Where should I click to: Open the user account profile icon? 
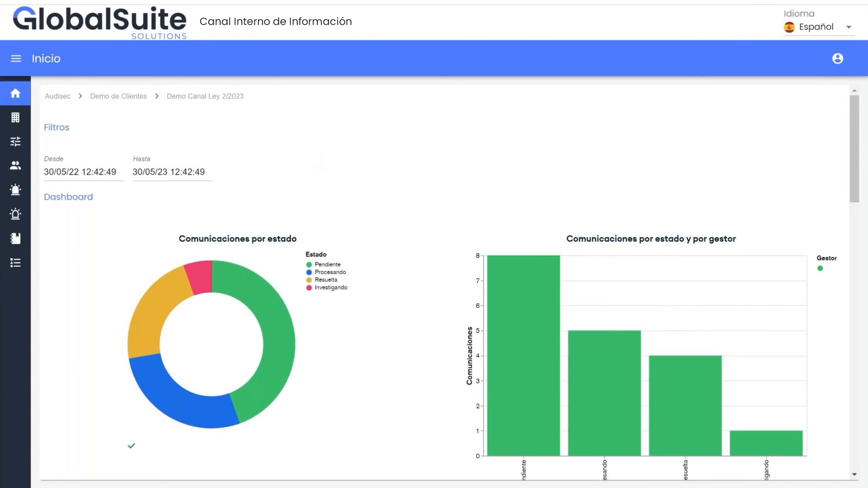[838, 59]
